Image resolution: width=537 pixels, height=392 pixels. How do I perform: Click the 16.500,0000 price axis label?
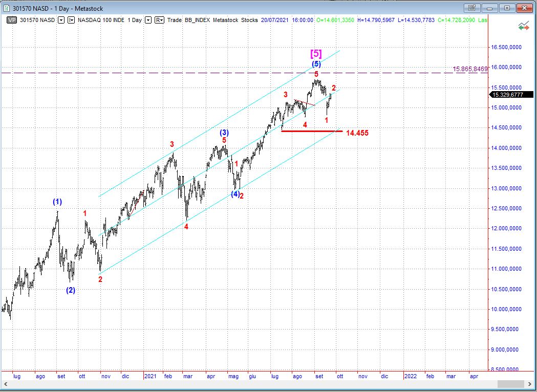coord(506,47)
